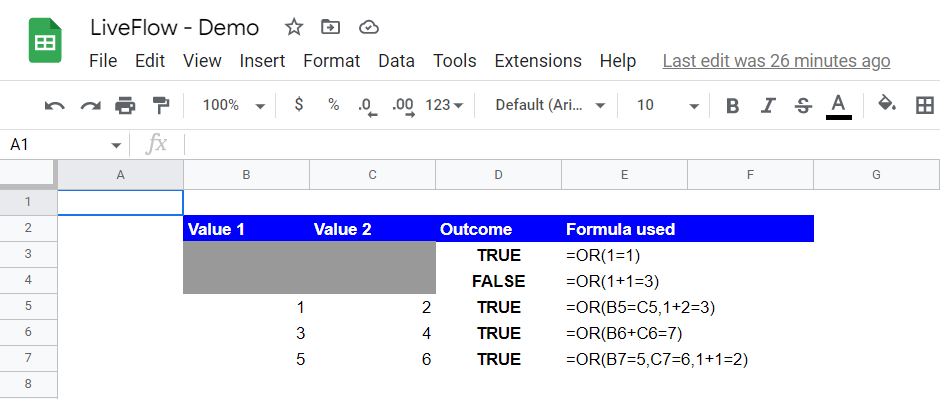The width and height of the screenshot is (940, 399).
Task: Select the 'Value 2' header cell
Action: coord(372,229)
